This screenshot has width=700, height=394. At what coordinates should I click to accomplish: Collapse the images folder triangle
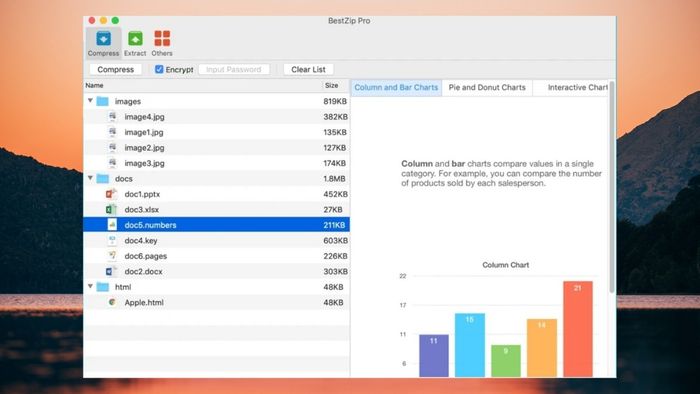click(x=91, y=101)
